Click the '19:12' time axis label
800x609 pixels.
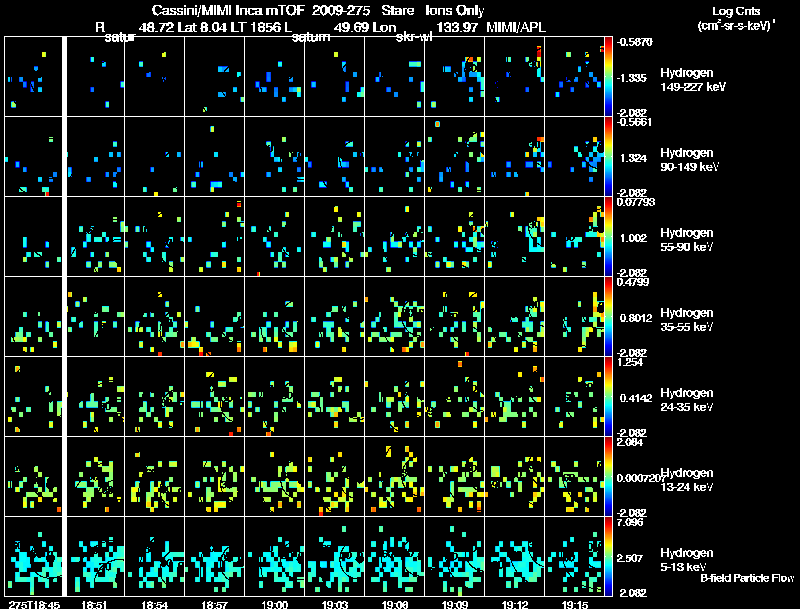[x=515, y=605]
